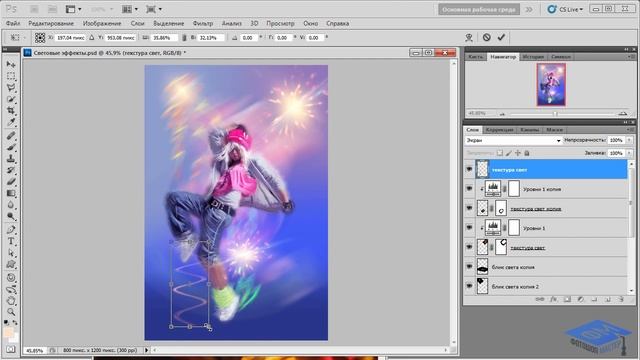Toggle lock transparent pixels
Image resolution: width=640 pixels, height=360 pixels.
coord(500,153)
